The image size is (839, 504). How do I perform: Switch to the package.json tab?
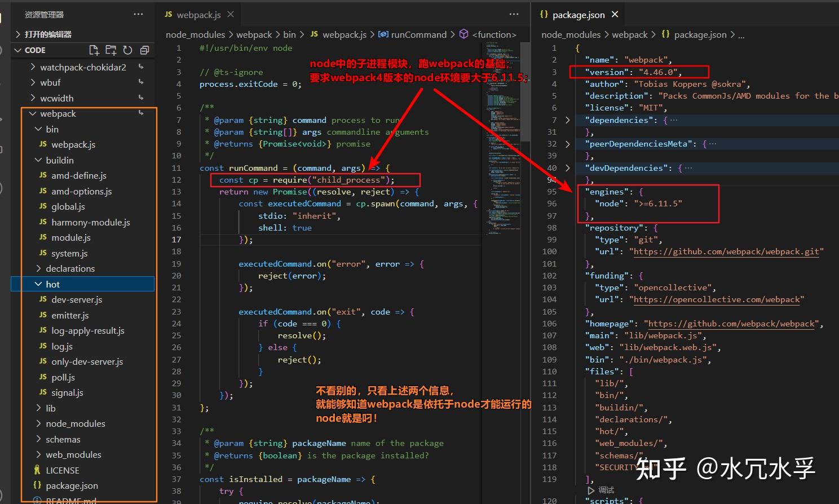click(579, 15)
